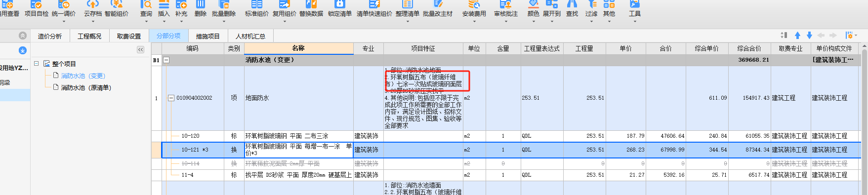
Task: Collapse the left panel with double-chevron button
Action: (140, 49)
